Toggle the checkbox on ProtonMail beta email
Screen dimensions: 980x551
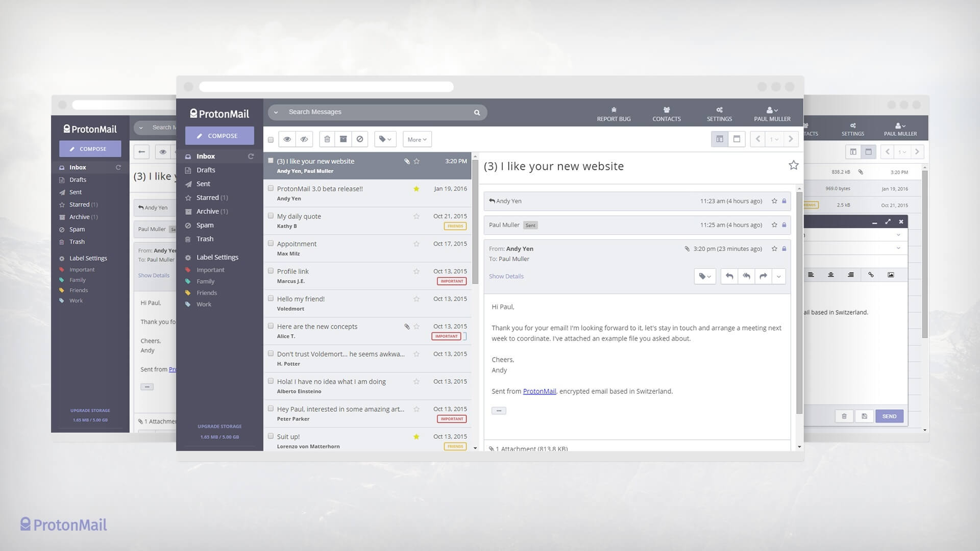coord(270,188)
